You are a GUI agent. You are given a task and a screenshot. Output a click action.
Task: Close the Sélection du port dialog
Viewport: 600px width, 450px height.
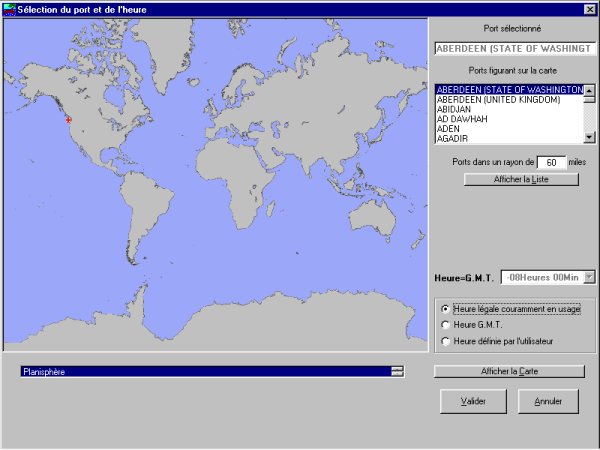(590, 10)
